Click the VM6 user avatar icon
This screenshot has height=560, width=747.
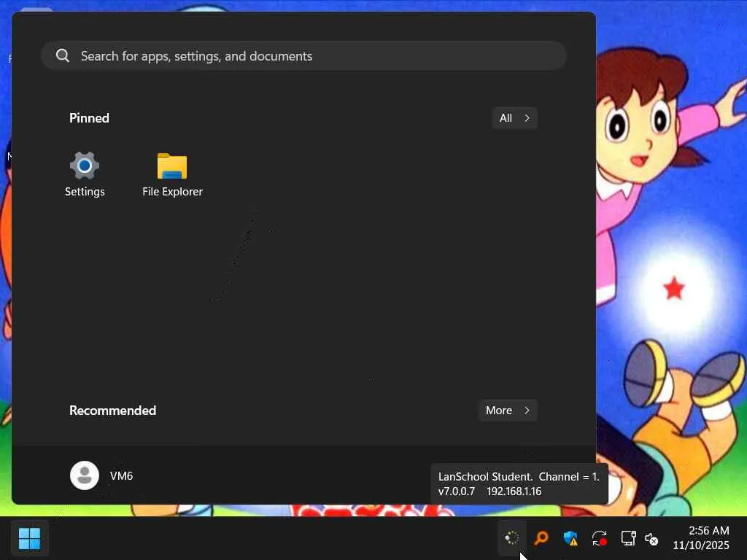coord(85,475)
